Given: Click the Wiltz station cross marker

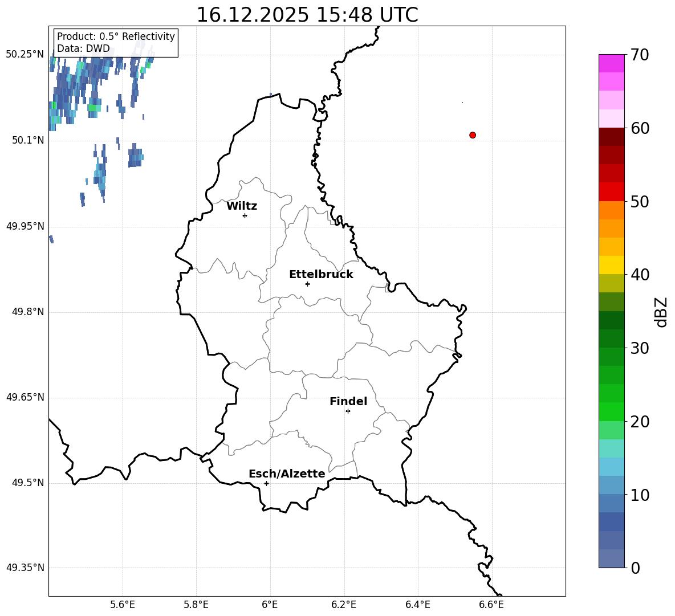Looking at the screenshot, I should coord(245,215).
